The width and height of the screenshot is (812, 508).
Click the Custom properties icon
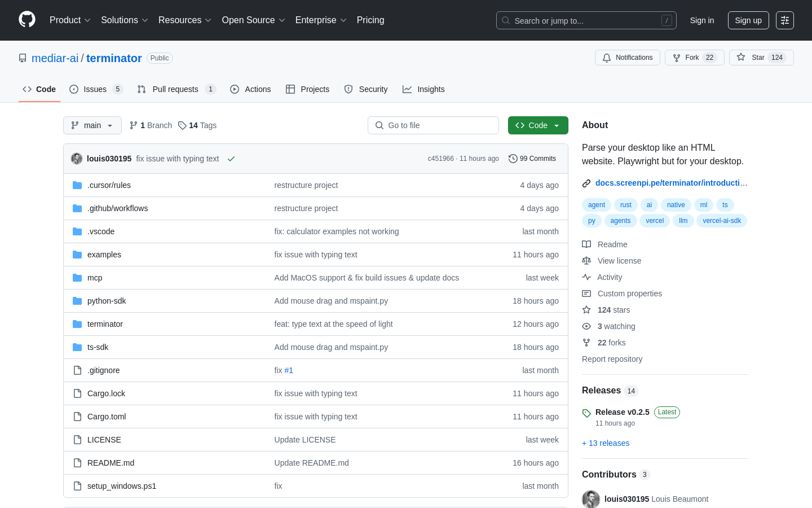pos(586,294)
